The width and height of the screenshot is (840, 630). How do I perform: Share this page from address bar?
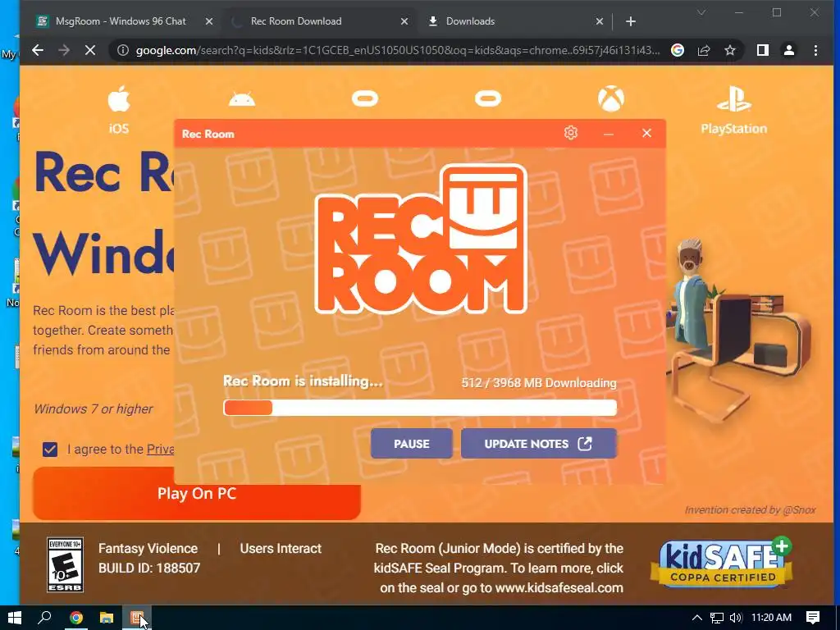coord(704,50)
